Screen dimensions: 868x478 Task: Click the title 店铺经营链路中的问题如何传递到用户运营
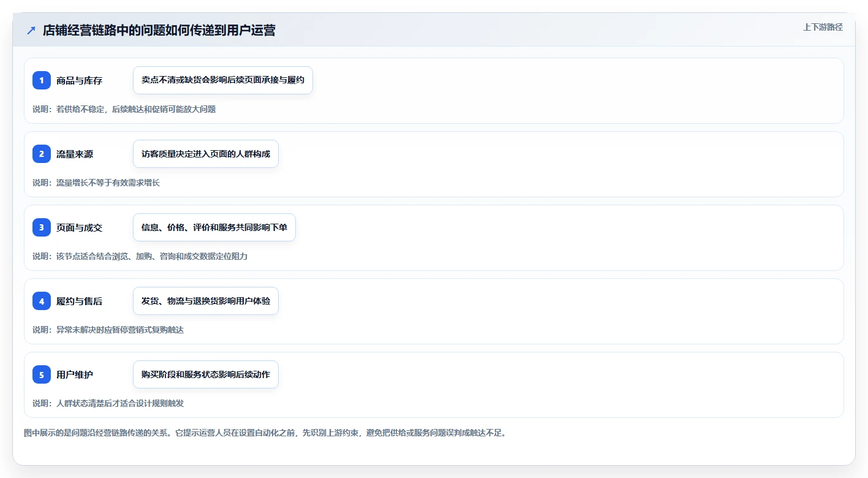(x=159, y=30)
